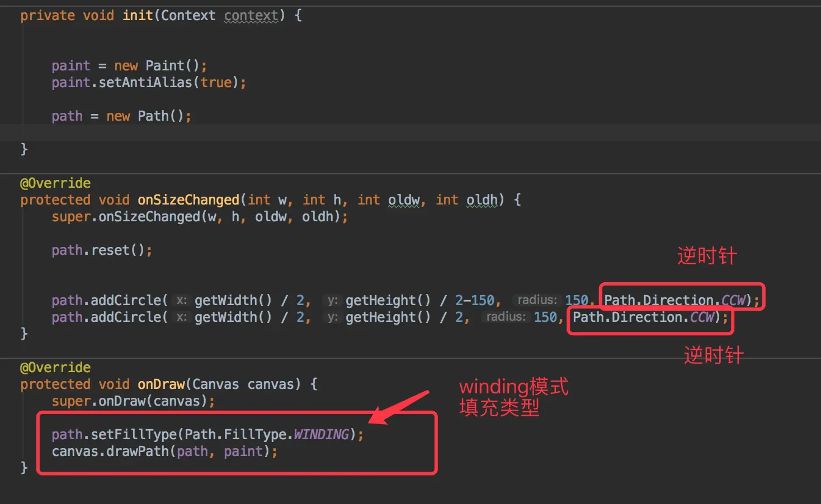Click the @Override annotation above onDraw
This screenshot has height=504, width=821.
point(55,367)
